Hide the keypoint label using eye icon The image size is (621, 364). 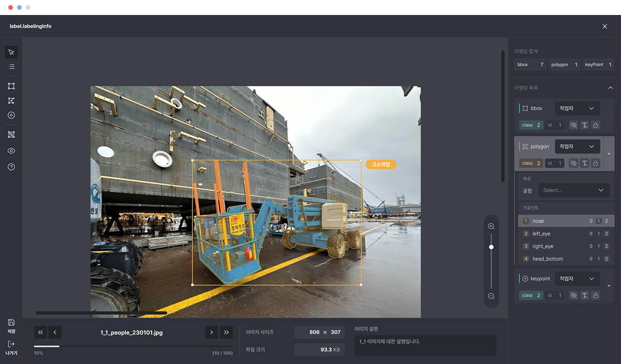point(573,295)
